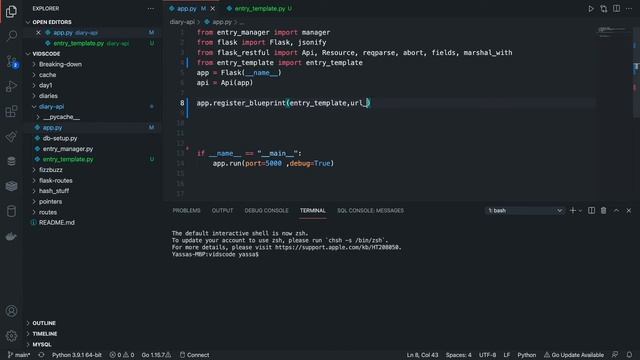Open editor More Actions ellipsis
Viewport: 640px width, 360px height.
click(629, 9)
